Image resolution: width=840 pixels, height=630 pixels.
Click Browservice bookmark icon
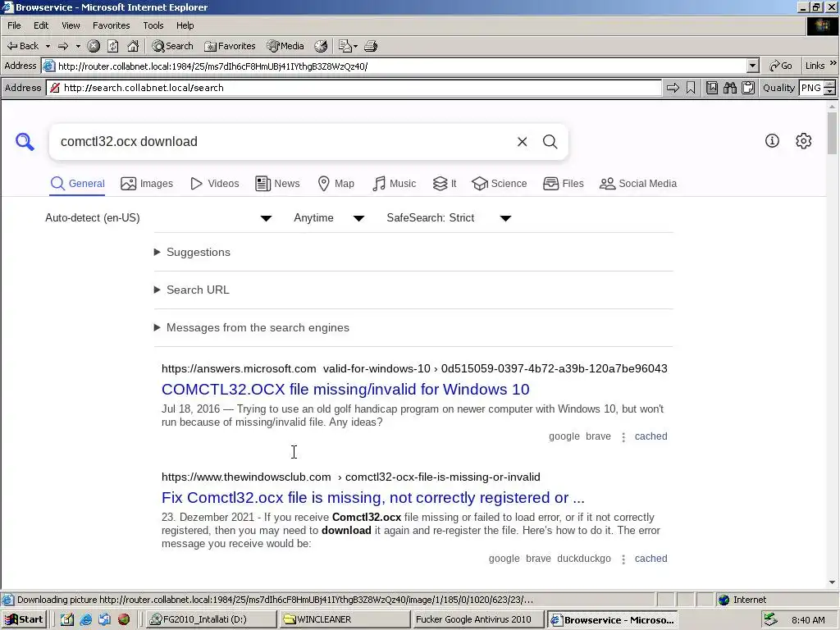(691, 88)
